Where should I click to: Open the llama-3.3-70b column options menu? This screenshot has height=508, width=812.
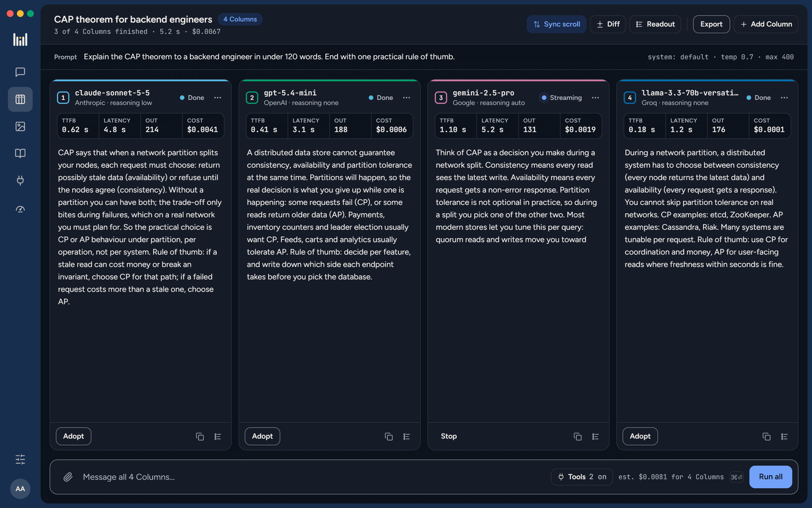784,98
